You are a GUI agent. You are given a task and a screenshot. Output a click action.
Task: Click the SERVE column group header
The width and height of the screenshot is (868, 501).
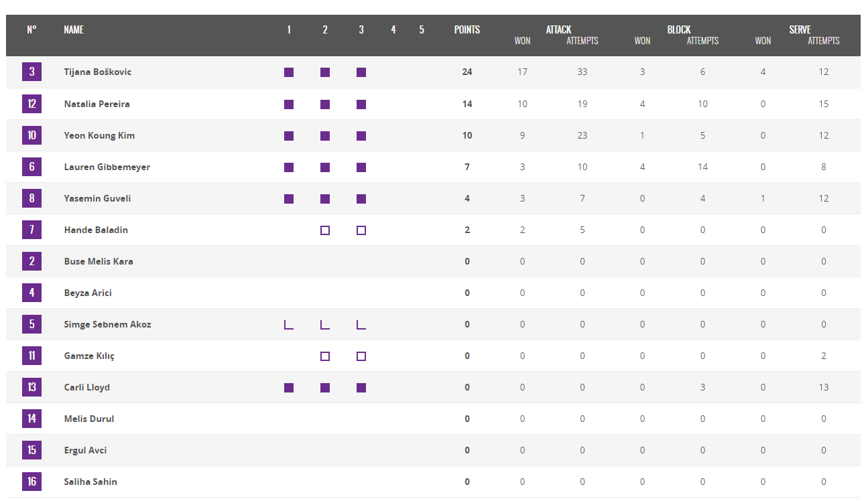click(800, 29)
